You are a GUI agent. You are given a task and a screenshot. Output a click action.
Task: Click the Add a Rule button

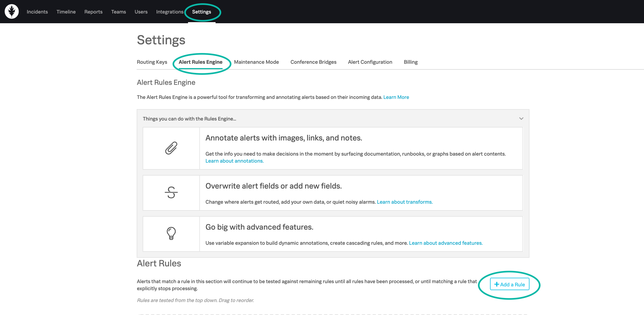point(509,284)
